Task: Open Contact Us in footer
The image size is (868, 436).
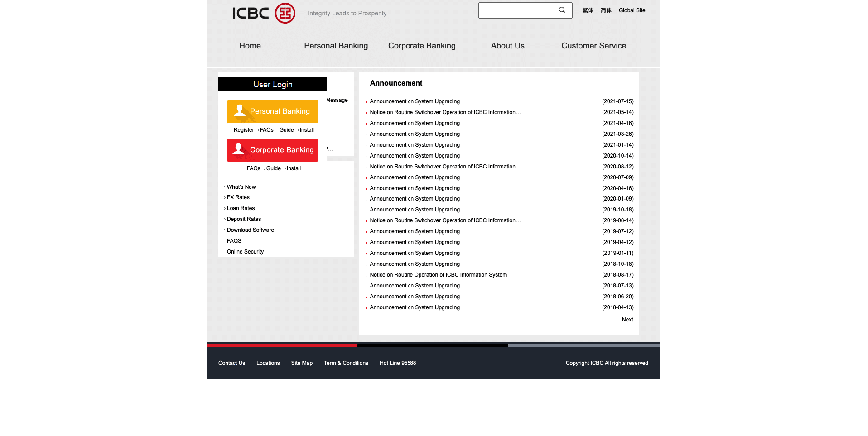Action: coord(231,363)
